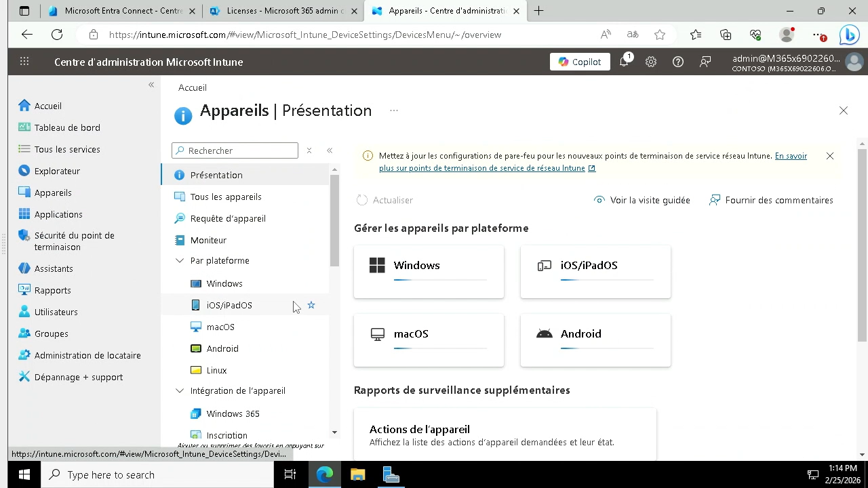Open the iOS/iPadOS platform card

tap(595, 272)
